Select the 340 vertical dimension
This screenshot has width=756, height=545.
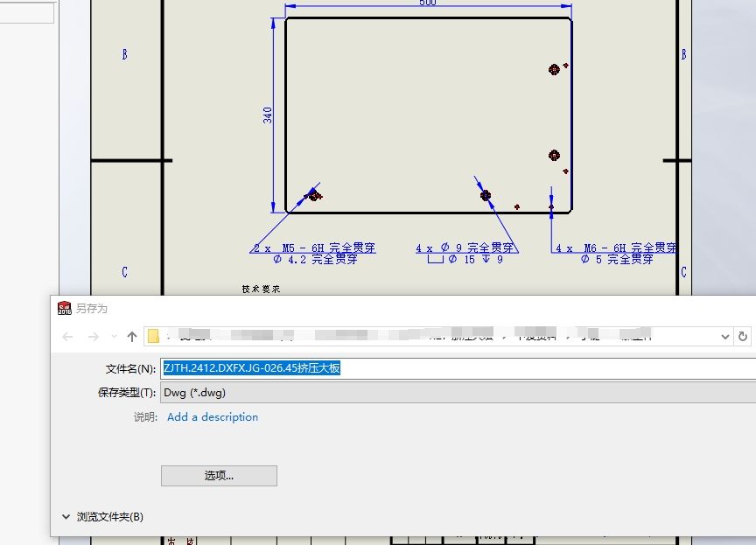[x=268, y=115]
